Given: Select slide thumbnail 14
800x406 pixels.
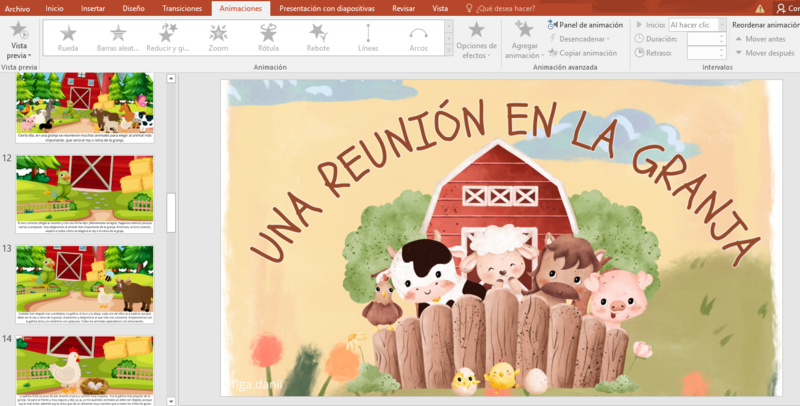Looking at the screenshot, I should click(x=85, y=370).
